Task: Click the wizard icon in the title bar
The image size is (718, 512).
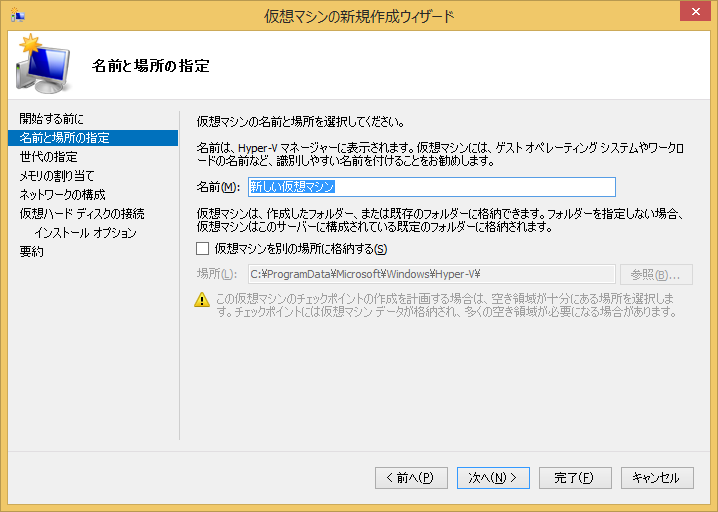Action: point(17,15)
